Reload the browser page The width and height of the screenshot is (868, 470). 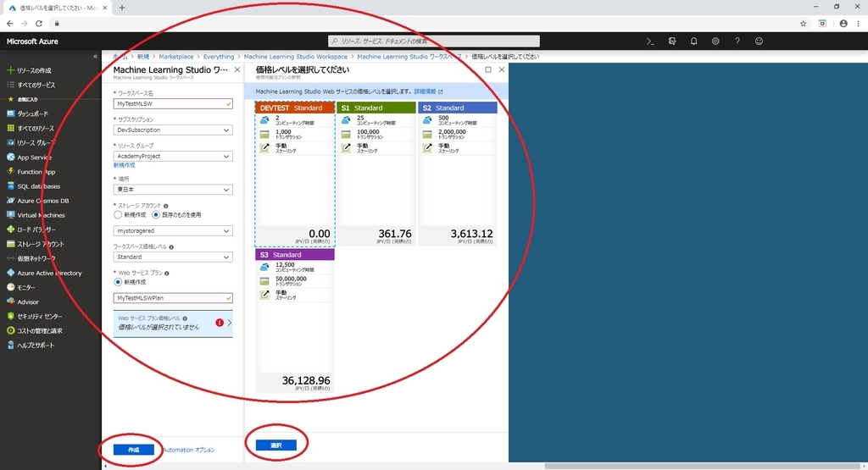(39, 23)
